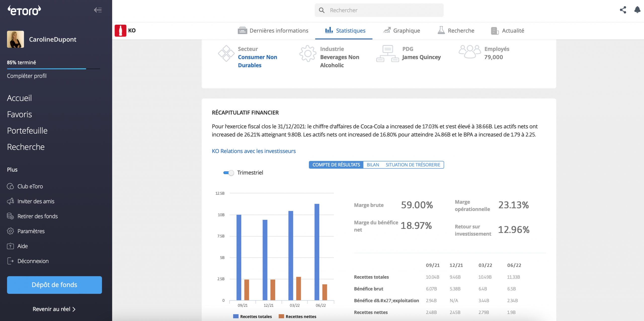
Task: Click the Aide question mark icon
Action: 10,246
